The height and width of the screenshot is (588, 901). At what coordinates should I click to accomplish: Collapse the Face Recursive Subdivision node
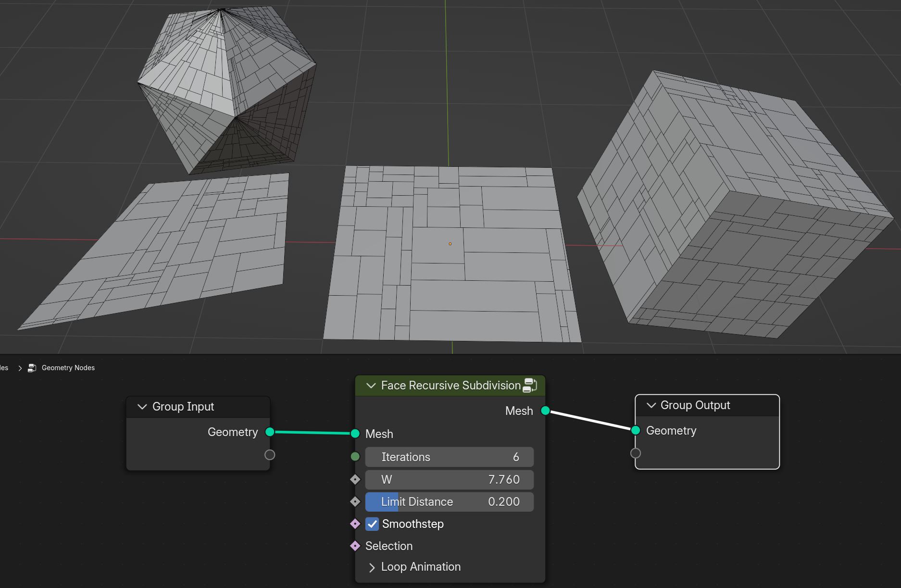click(371, 386)
